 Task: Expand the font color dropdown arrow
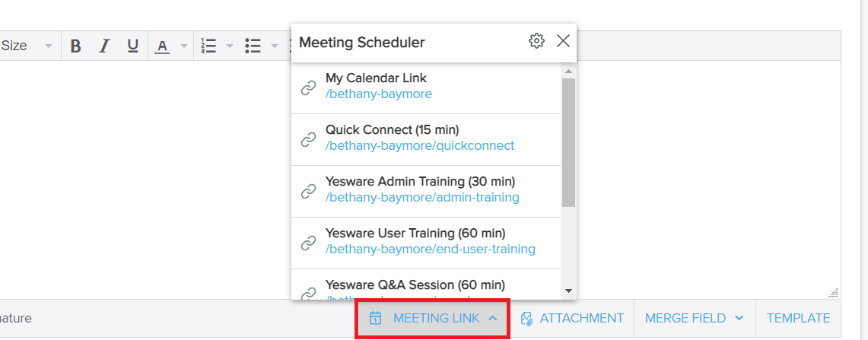(x=183, y=46)
